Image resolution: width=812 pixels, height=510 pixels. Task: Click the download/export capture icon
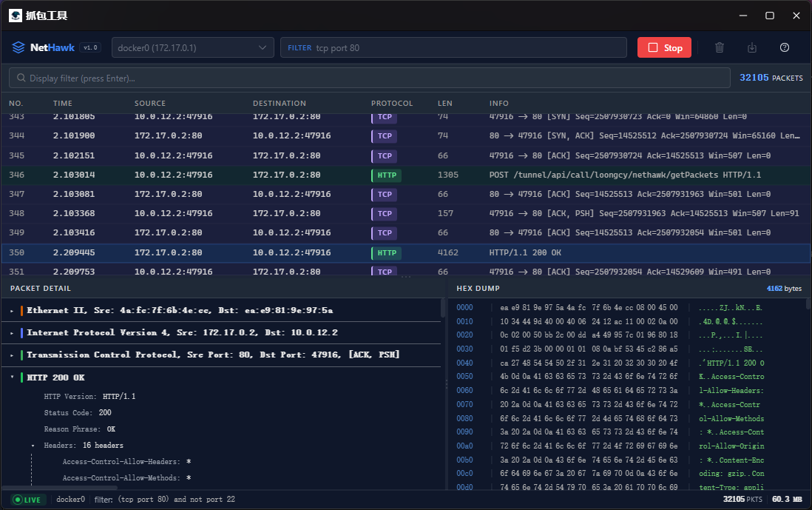[x=752, y=47]
